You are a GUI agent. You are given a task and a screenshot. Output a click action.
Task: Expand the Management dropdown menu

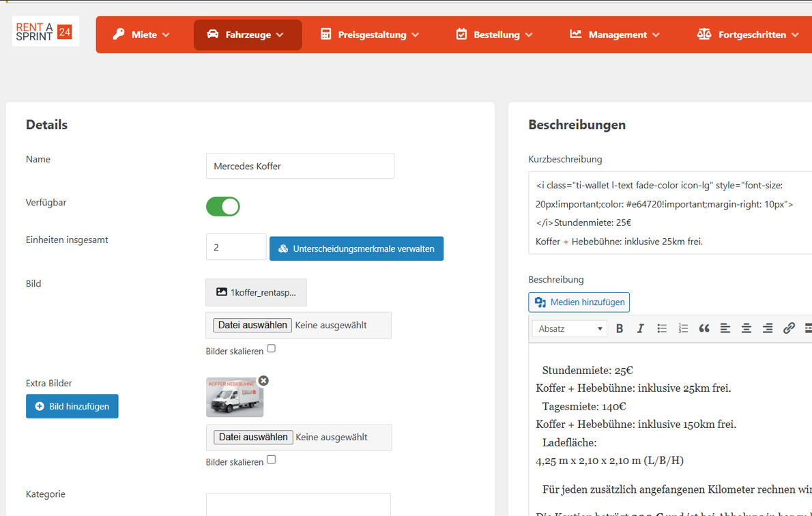615,35
